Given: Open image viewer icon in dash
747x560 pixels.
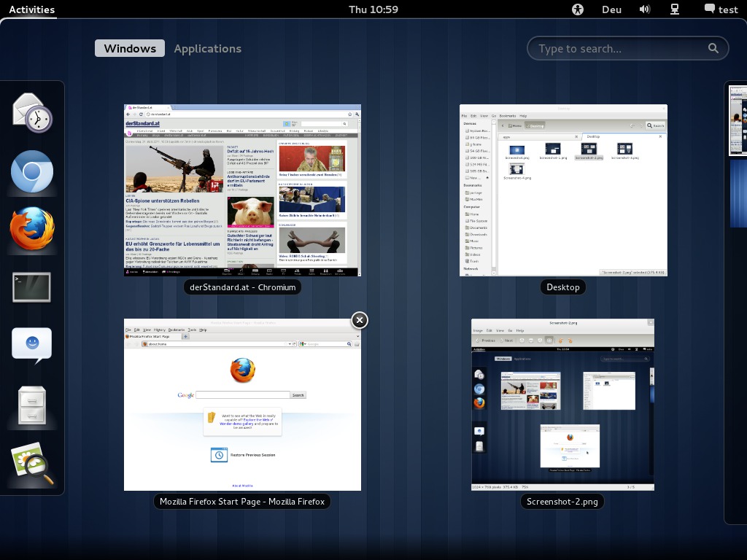Looking at the screenshot, I should click(32, 464).
